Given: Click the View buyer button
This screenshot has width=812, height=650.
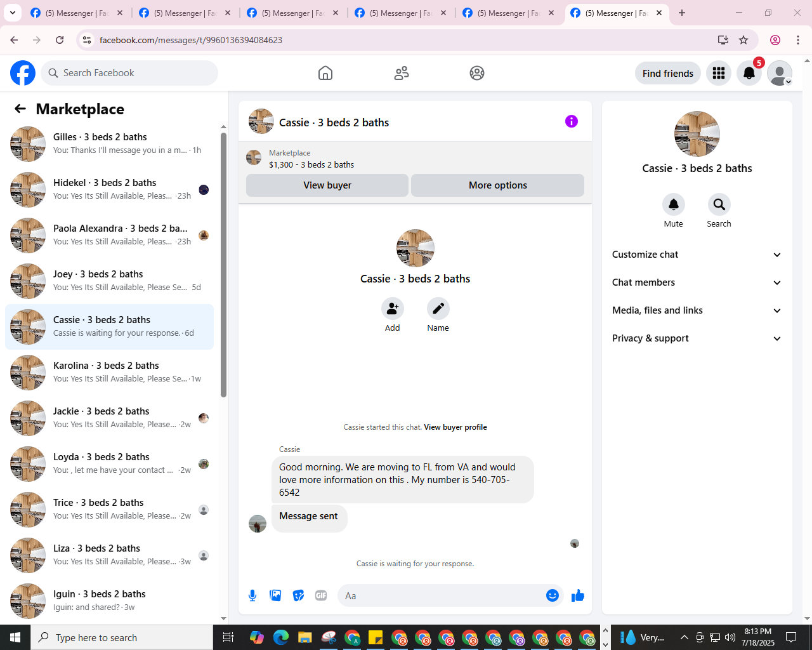Looking at the screenshot, I should pos(327,185).
